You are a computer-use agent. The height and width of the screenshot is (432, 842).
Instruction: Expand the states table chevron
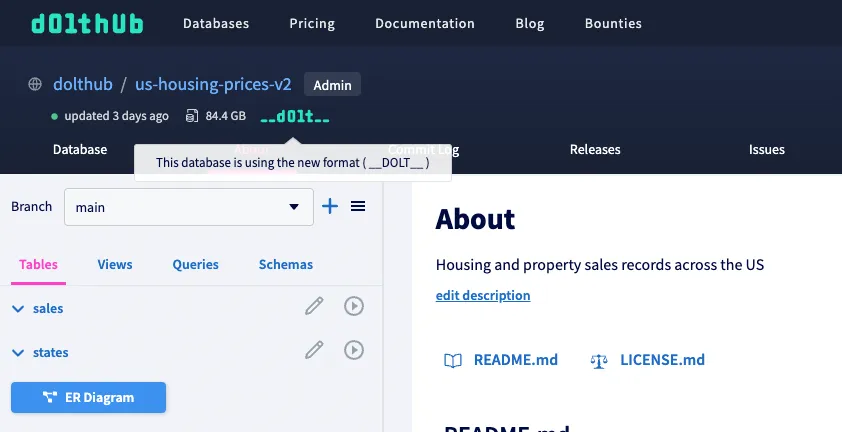coord(18,353)
